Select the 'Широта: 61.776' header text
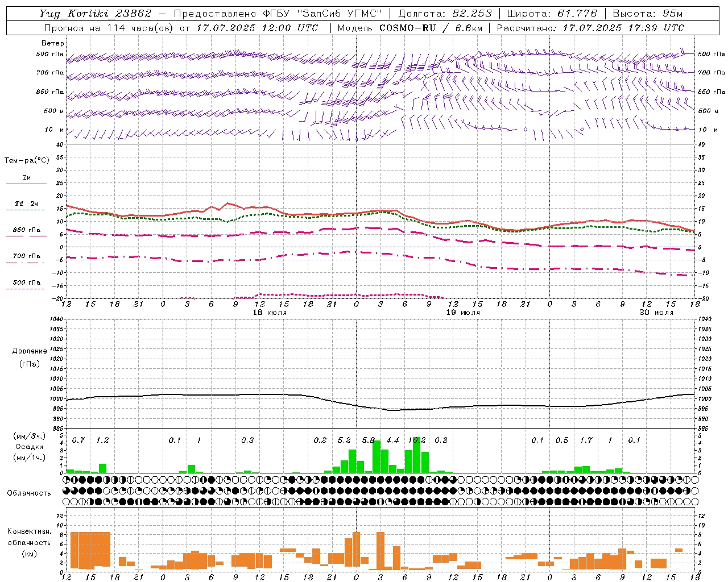This screenshot has width=728, height=582. [552, 14]
